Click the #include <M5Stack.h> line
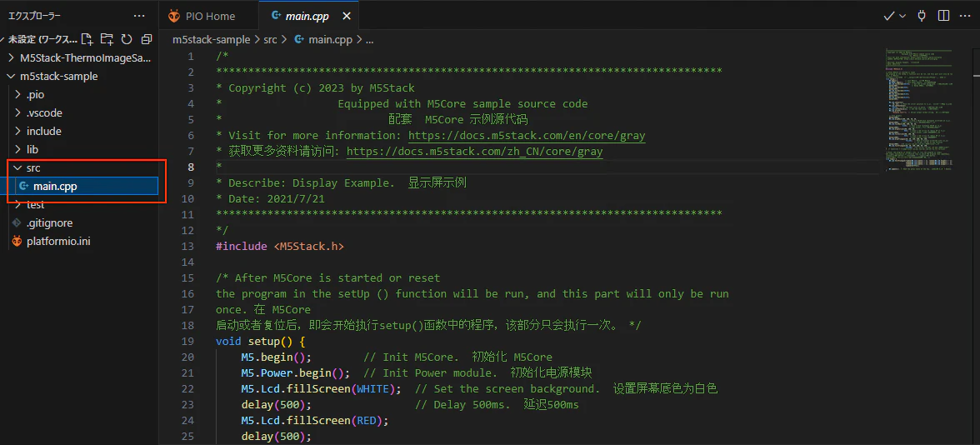 point(279,247)
